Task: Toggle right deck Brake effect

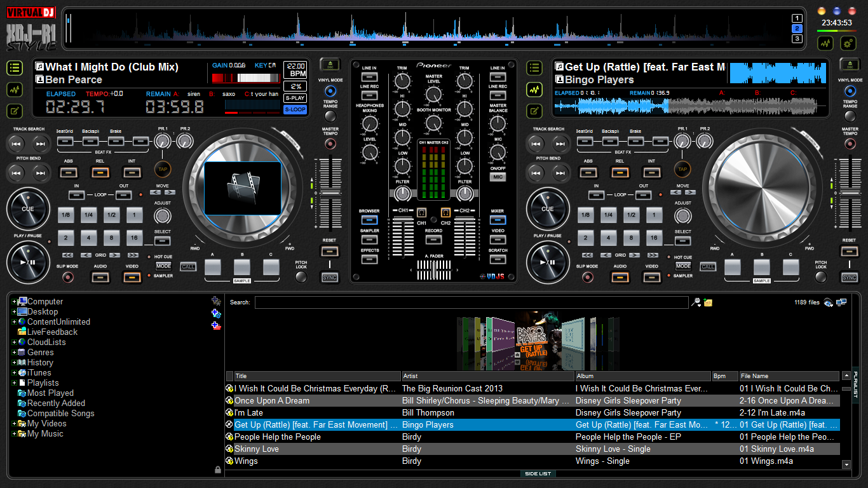Action: (635, 141)
